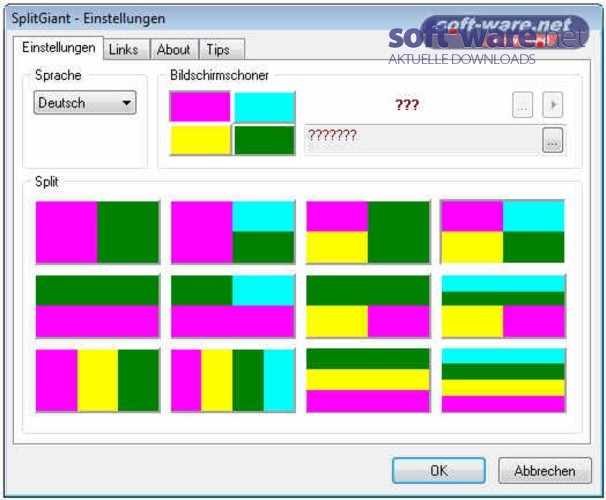Choose the two-row green over magenta split
This screenshot has width=606, height=500.
[97, 306]
